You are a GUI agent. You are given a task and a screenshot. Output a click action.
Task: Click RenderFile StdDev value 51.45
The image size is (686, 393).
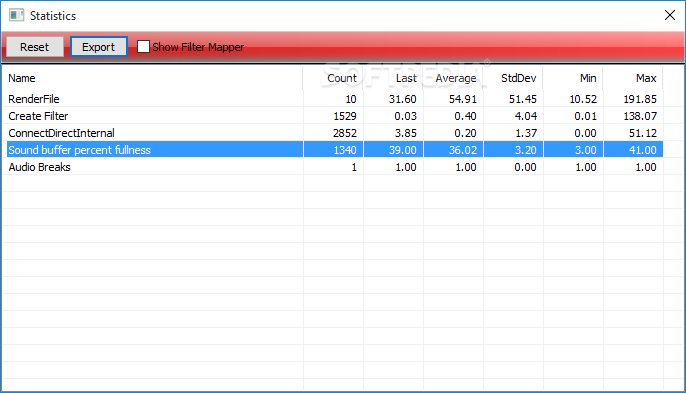coord(522,99)
